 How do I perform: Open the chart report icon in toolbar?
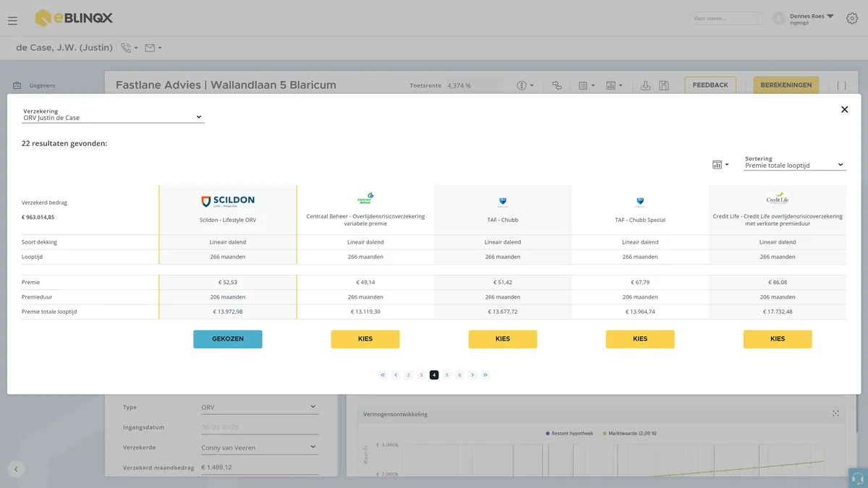614,85
